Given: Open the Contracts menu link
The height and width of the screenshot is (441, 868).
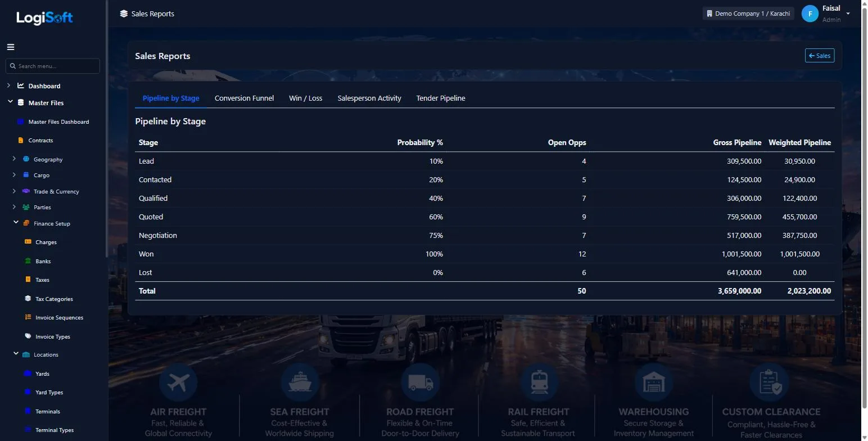Looking at the screenshot, I should pos(40,140).
